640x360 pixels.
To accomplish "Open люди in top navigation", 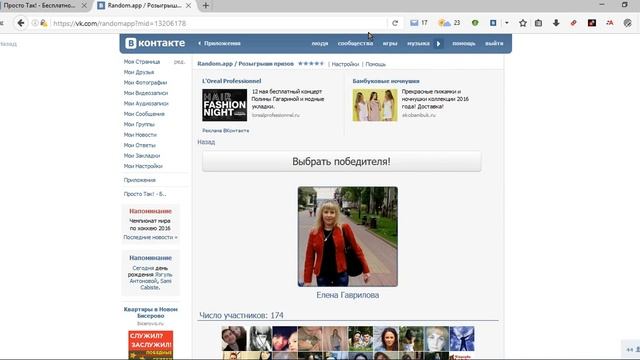I will (320, 43).
